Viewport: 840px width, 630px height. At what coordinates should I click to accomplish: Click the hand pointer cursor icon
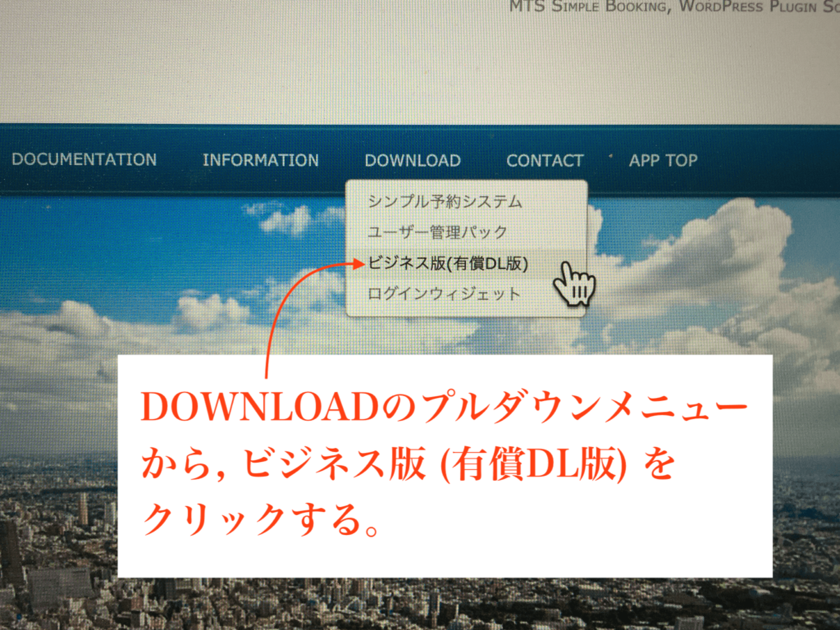(x=573, y=283)
